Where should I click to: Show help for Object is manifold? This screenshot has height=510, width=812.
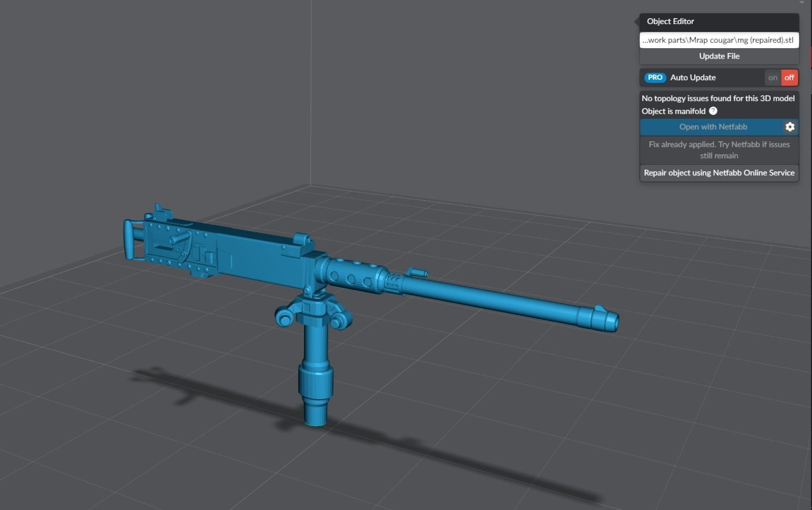tap(713, 111)
